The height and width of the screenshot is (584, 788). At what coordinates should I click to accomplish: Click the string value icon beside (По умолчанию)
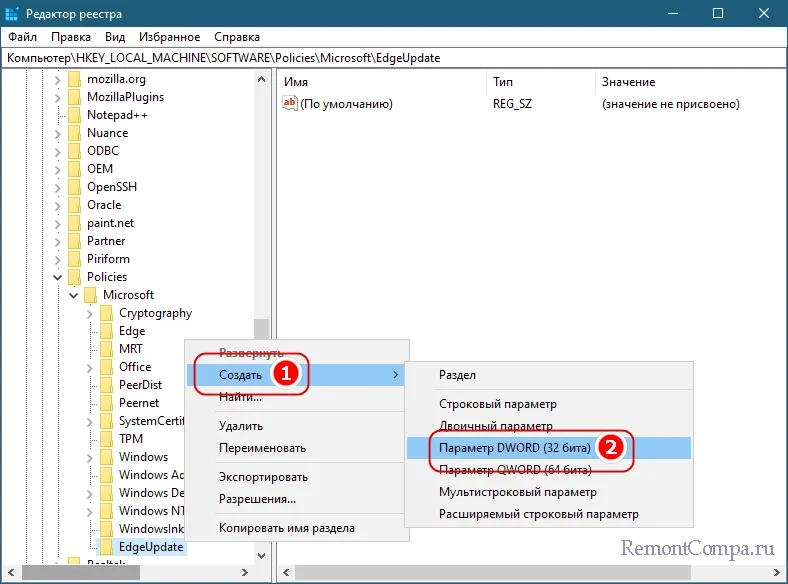291,104
